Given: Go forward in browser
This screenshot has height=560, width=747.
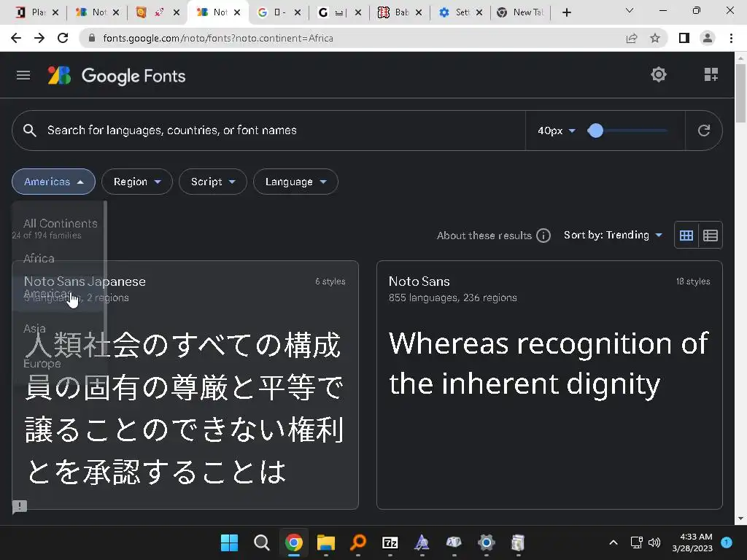Looking at the screenshot, I should pyautogui.click(x=39, y=38).
